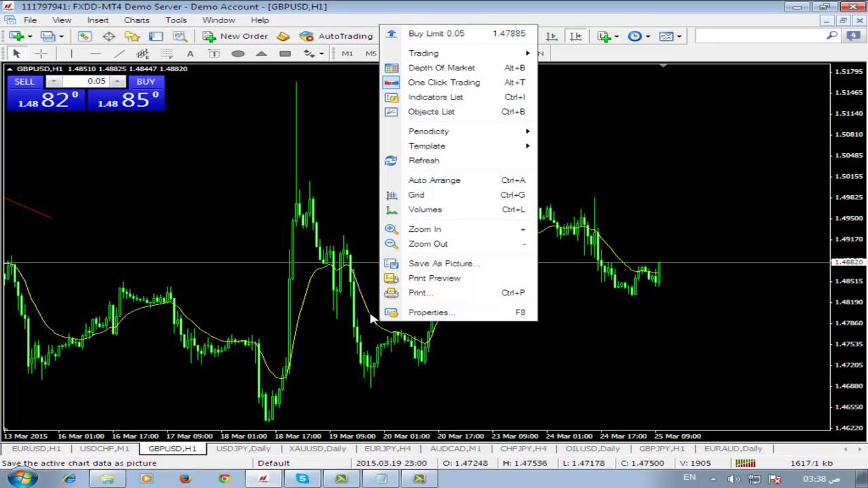Open the new chart dropdown arrow

[30, 36]
